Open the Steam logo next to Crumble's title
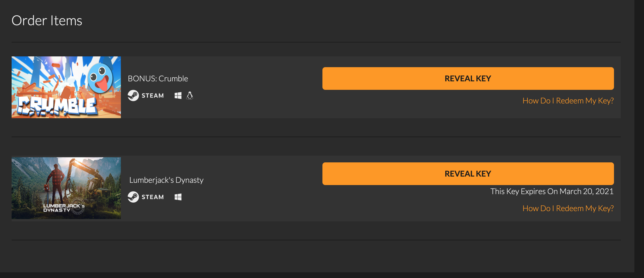The image size is (644, 278). pos(134,96)
